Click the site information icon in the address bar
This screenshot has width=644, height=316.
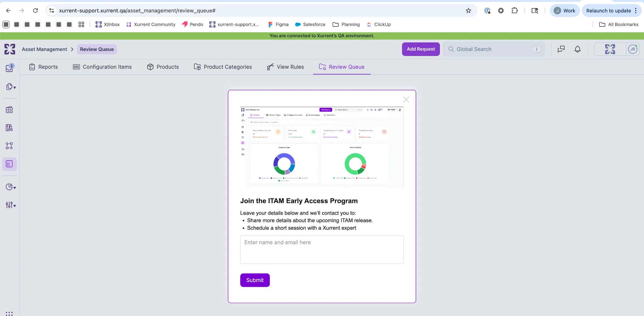(52, 11)
